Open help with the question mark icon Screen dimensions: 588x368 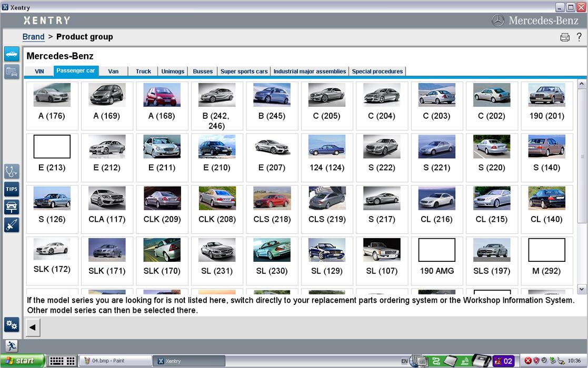pyautogui.click(x=580, y=37)
